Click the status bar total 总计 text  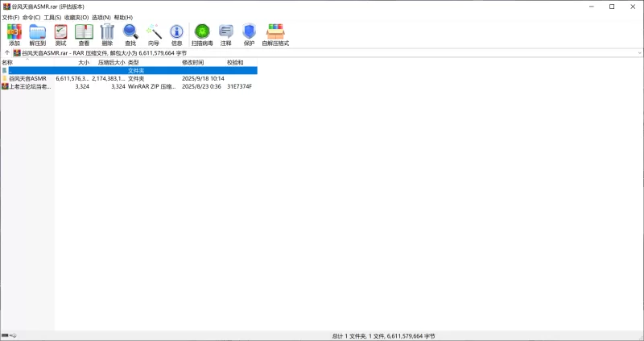(x=383, y=336)
